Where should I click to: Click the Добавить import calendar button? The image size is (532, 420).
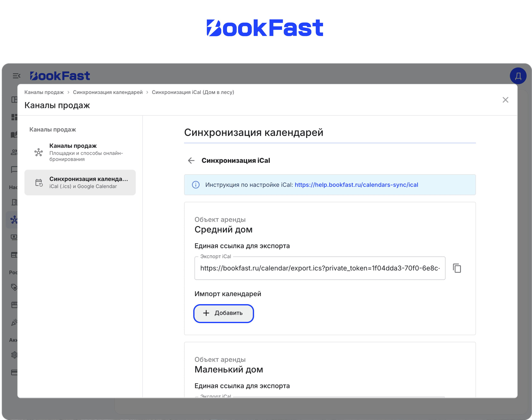(223, 313)
